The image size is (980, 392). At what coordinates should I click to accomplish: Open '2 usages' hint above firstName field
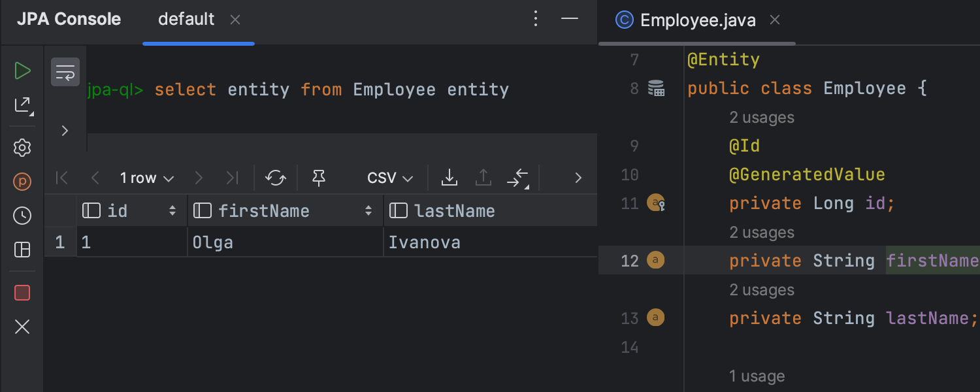[x=762, y=233]
